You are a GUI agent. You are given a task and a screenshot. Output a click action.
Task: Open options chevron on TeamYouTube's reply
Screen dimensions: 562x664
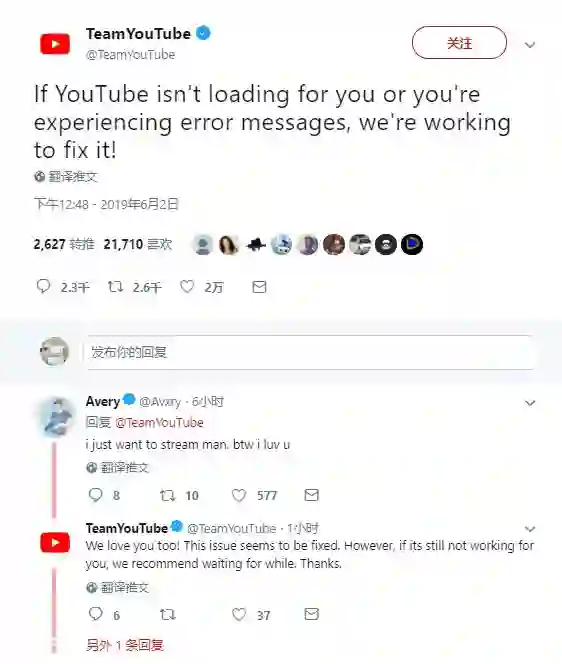530,528
